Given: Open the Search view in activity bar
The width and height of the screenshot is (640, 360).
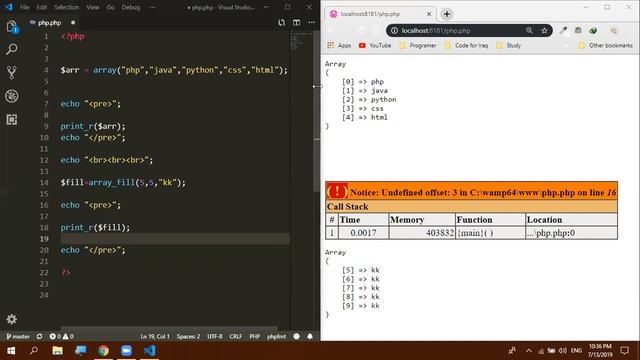Looking at the screenshot, I should 11,49.
